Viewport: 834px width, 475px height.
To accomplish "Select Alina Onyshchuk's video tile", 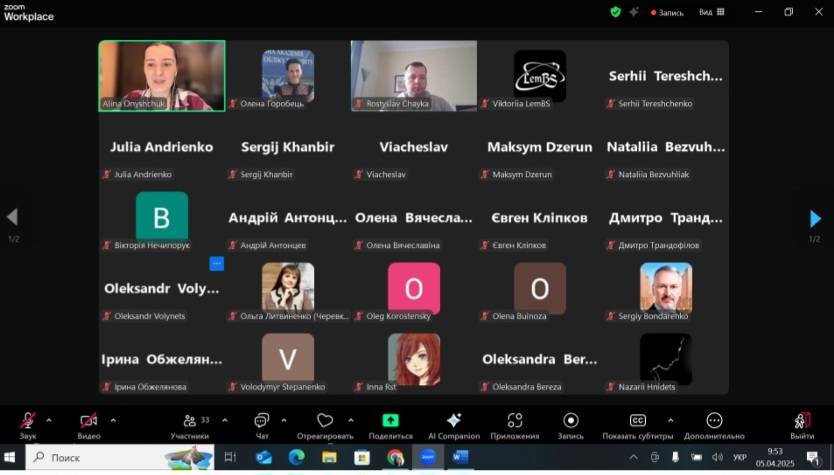I will 162,75.
